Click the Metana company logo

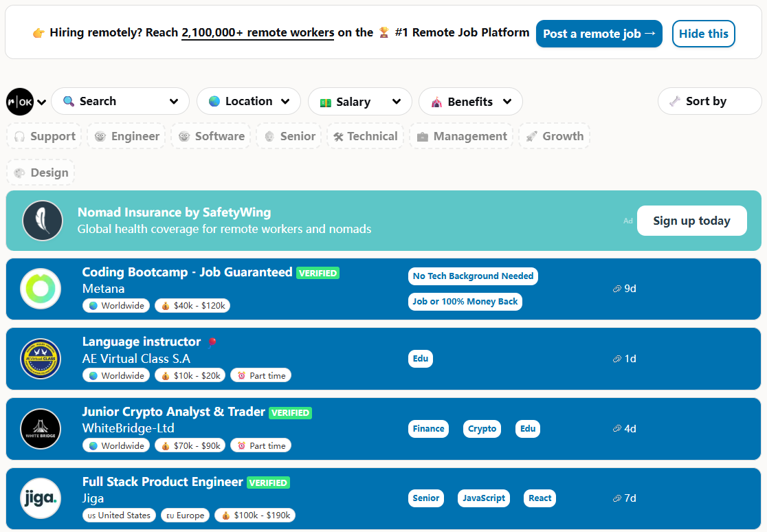click(x=41, y=289)
